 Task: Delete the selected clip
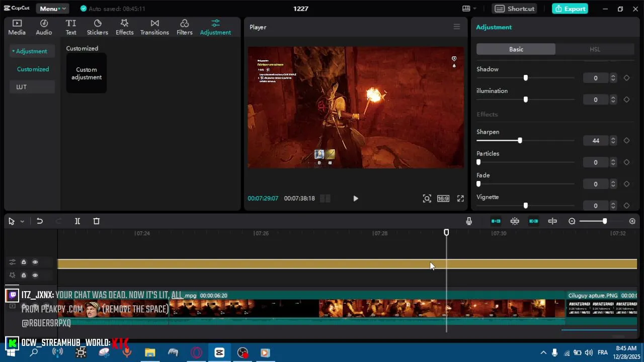coord(97,221)
